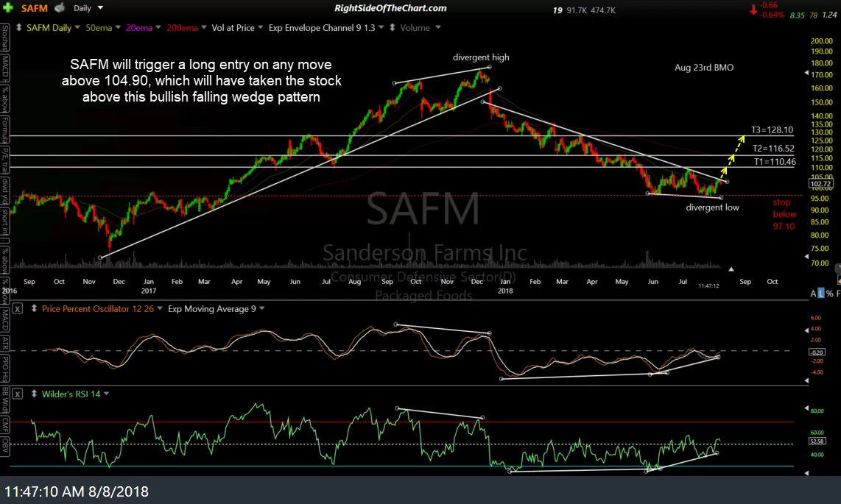
Task: Click the triangle marker right of RSI 80.00
Action: [x=806, y=408]
